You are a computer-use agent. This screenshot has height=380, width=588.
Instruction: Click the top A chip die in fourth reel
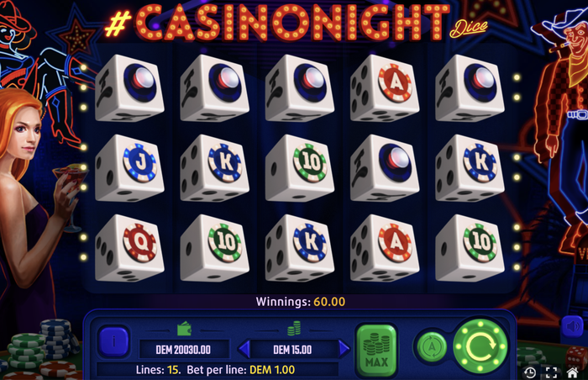pyautogui.click(x=385, y=88)
